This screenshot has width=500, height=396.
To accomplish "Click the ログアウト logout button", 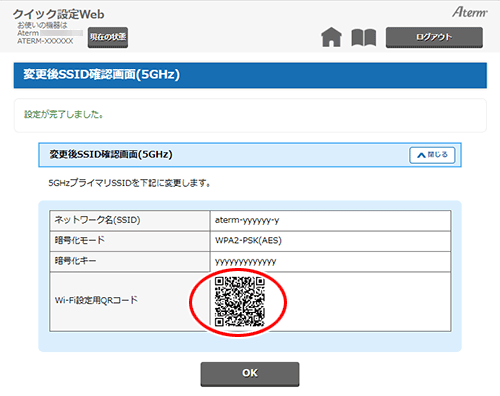I will pyautogui.click(x=434, y=37).
